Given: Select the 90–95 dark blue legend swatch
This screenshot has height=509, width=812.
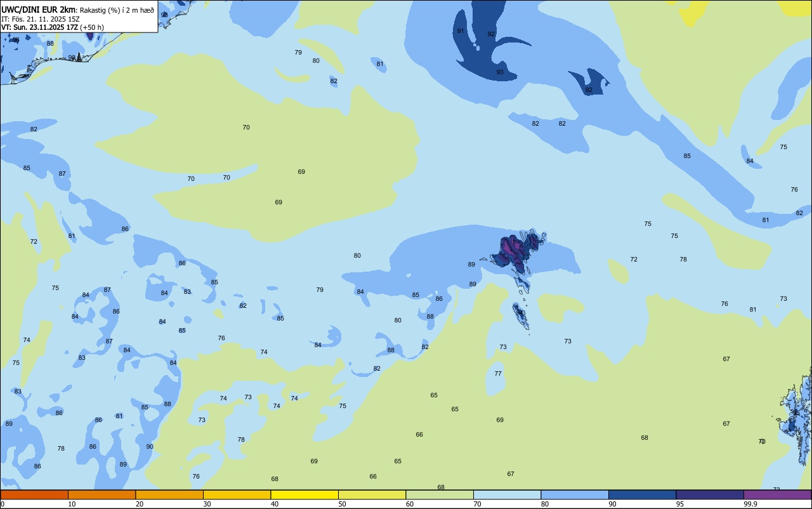Looking at the screenshot, I should (642, 494).
